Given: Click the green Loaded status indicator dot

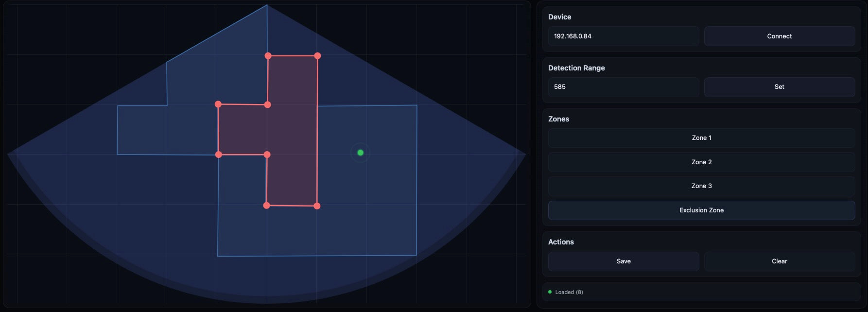Looking at the screenshot, I should coord(550,292).
